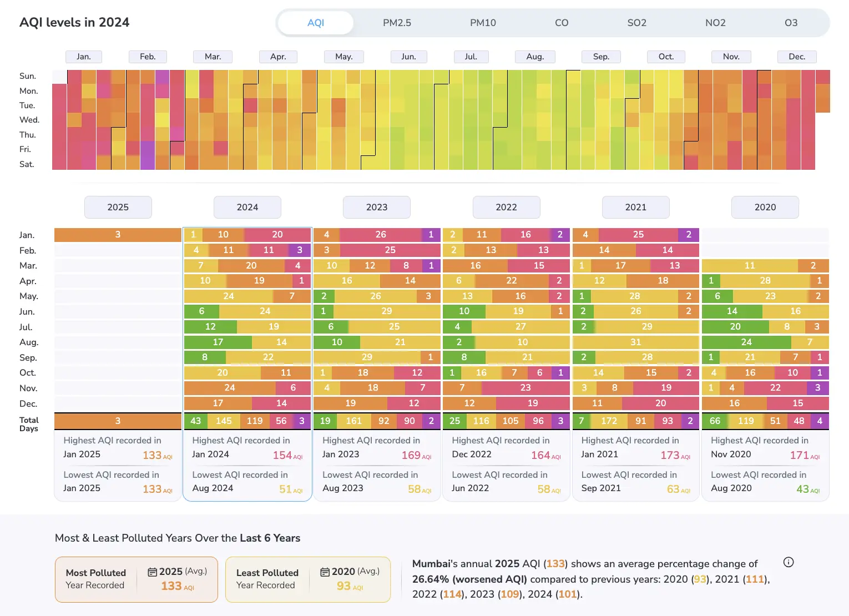Click the Sat. weekday label of the heatmap
This screenshot has height=616, width=849.
pos(27,164)
